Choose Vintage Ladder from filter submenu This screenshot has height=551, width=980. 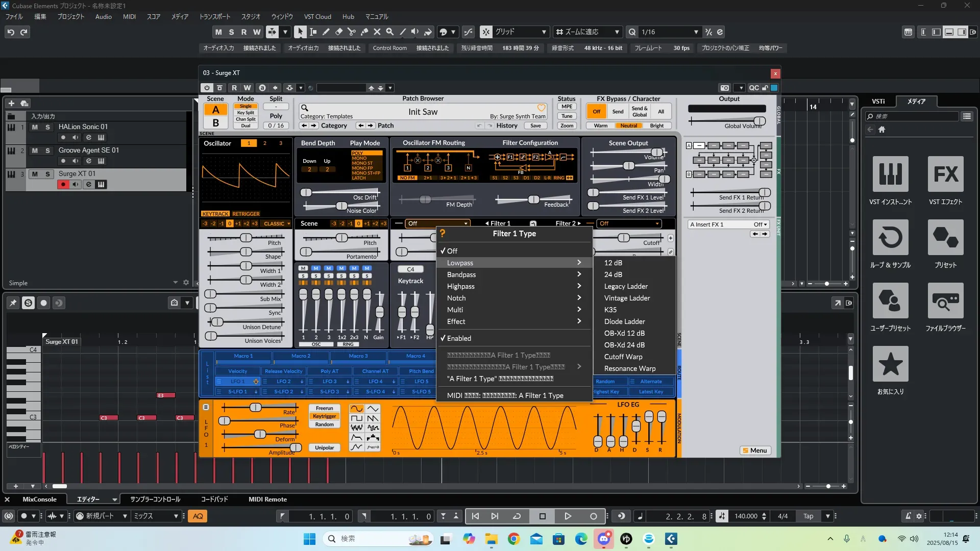tap(627, 298)
